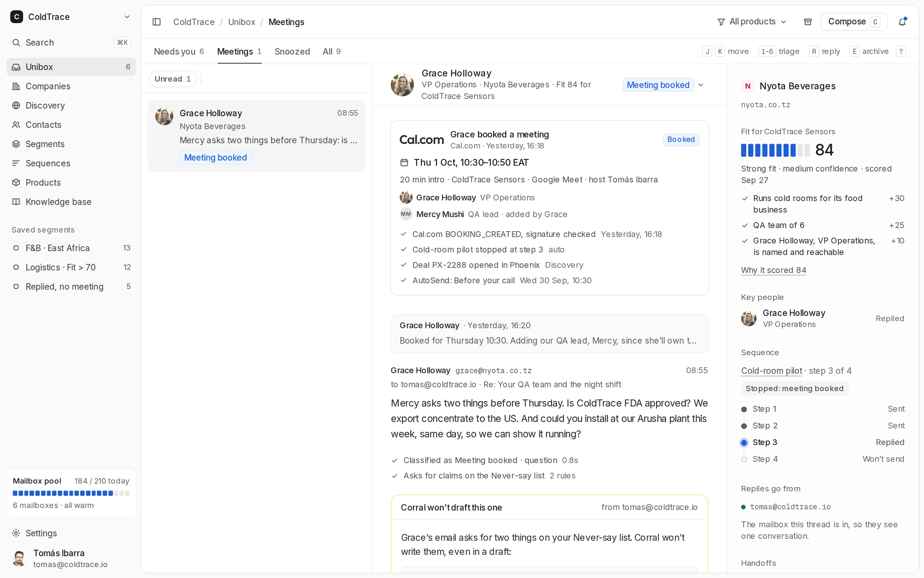Open the All products filter dropdown
The height and width of the screenshot is (578, 924).
tap(752, 22)
